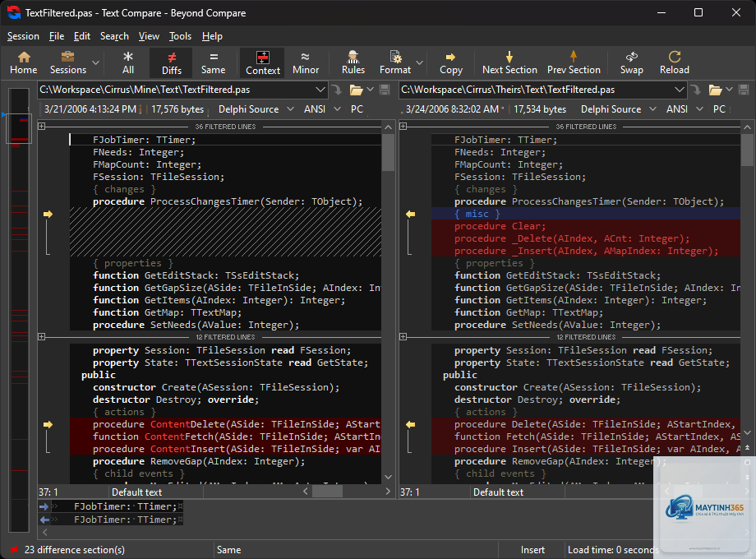Save the right file with disk icon
Image resolution: width=756 pixels, height=559 pixels.
(x=744, y=90)
